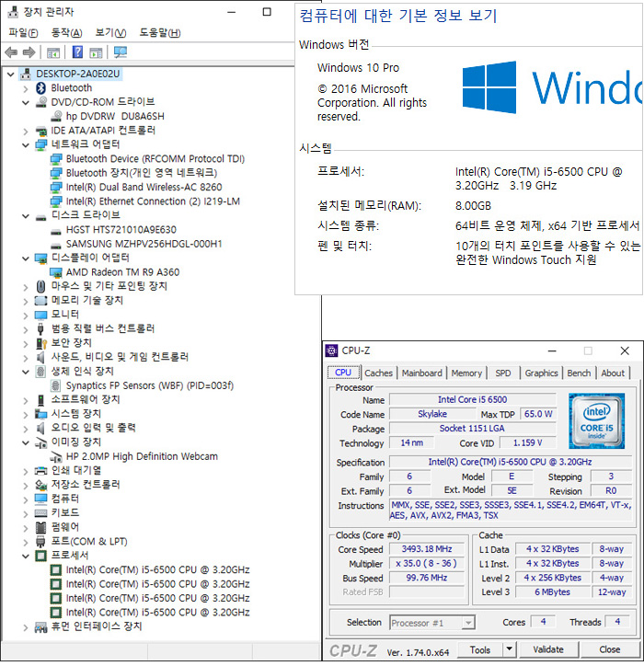Open the Processor #1 selection dropdown
644x666 pixels.
pos(468,623)
